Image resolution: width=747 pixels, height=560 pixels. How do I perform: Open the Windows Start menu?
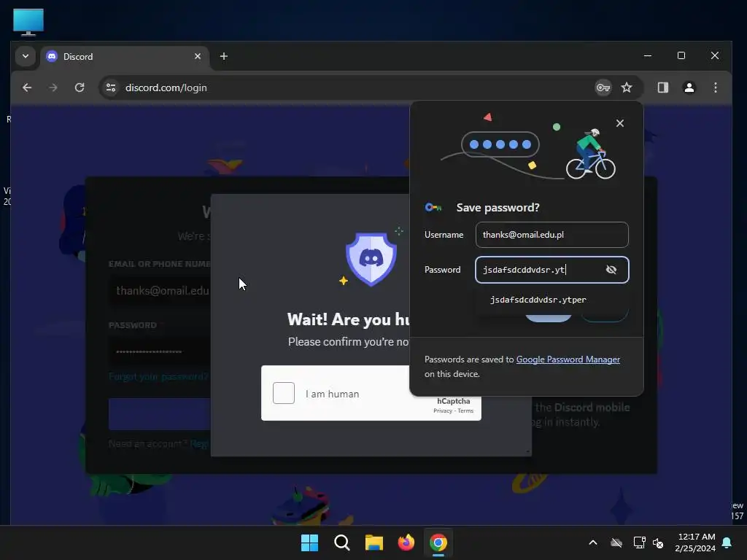pyautogui.click(x=309, y=542)
